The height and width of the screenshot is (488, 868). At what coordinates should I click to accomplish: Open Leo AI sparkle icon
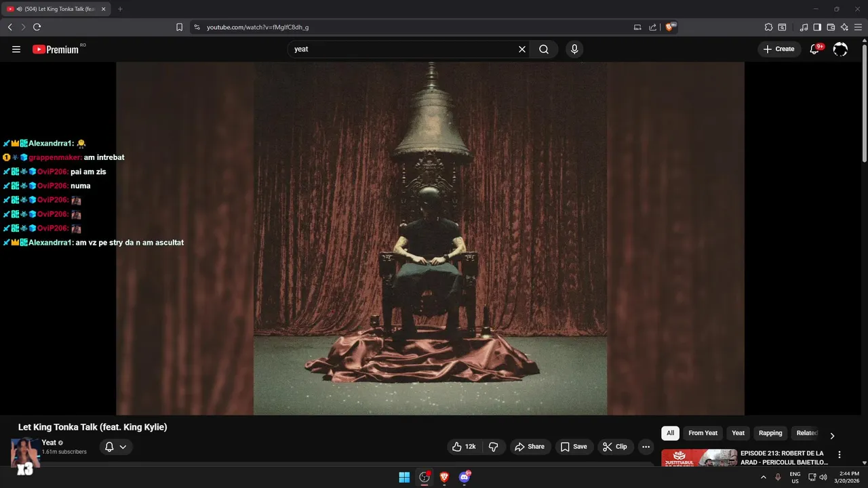(x=844, y=27)
